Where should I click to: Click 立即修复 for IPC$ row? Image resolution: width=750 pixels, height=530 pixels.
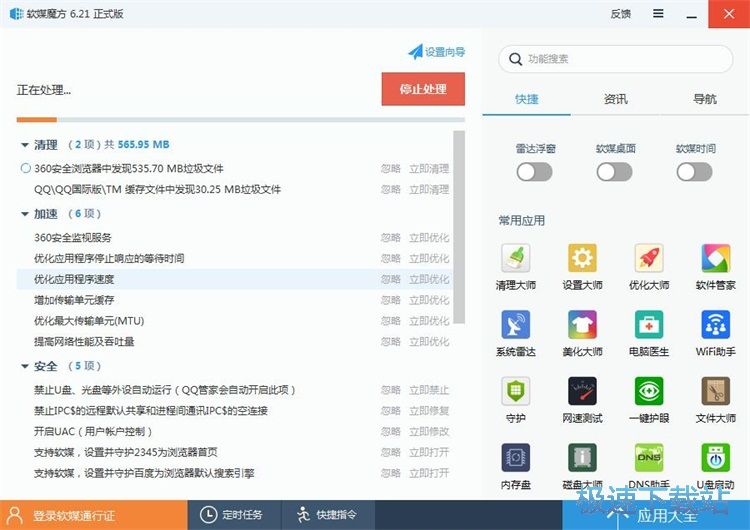(429, 411)
